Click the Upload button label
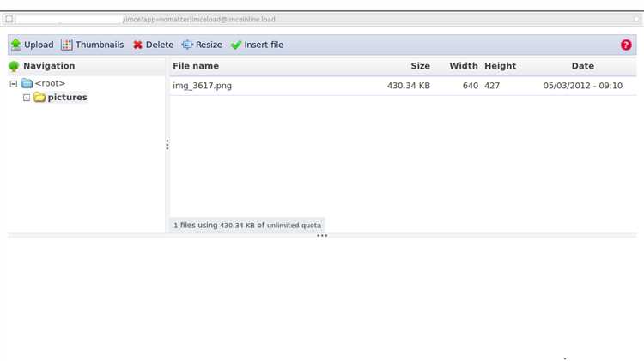The image size is (644, 361). 39,45
